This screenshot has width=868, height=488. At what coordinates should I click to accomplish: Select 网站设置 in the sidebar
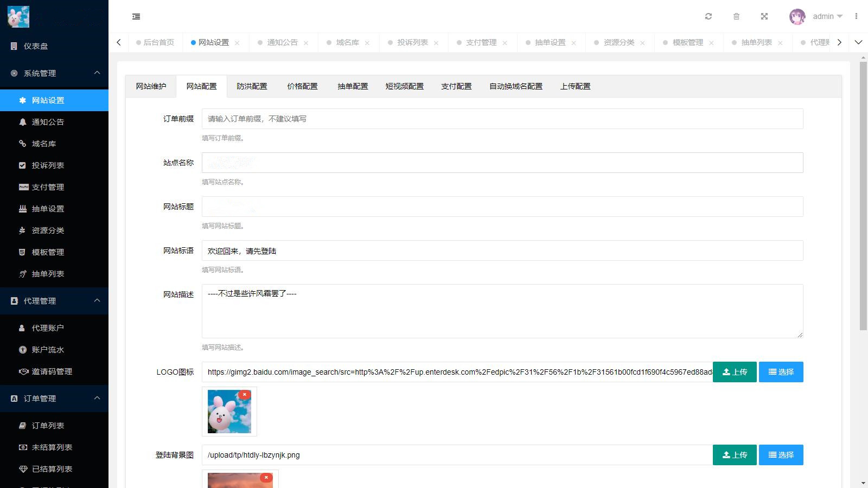(54, 100)
